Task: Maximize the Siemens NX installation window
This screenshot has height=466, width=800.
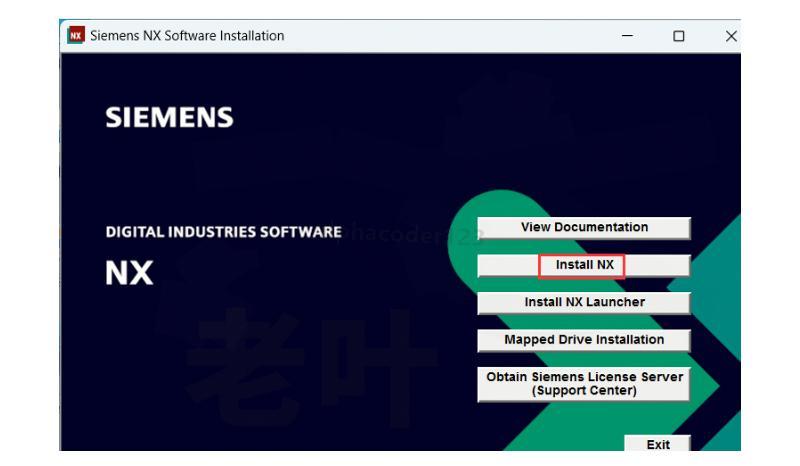Action: 679,36
